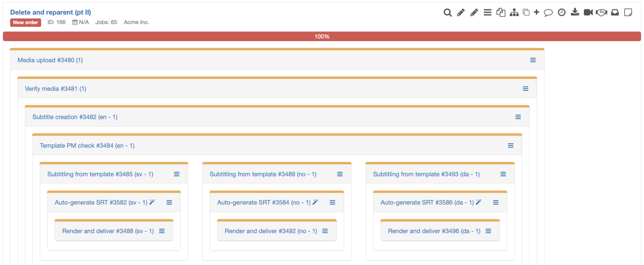Open menu for Auto-generate SRT #3584
Screen dimensions: 644x265
[332, 203]
